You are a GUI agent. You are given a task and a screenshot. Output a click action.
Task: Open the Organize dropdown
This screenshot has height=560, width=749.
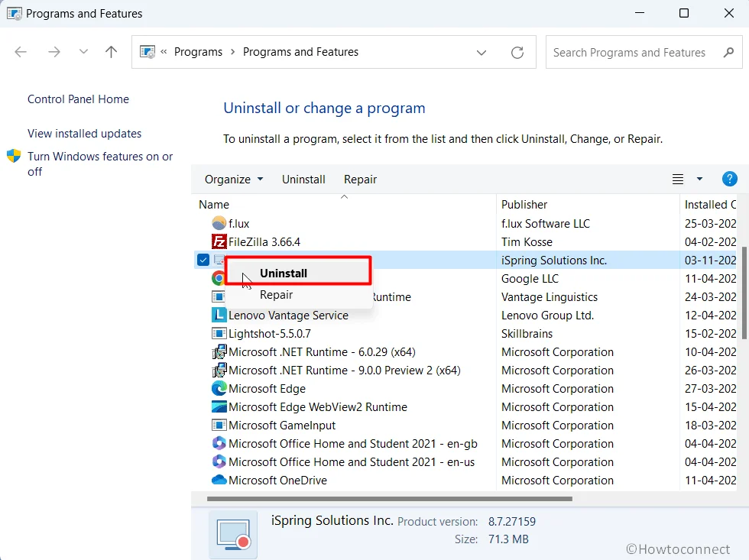[234, 179]
